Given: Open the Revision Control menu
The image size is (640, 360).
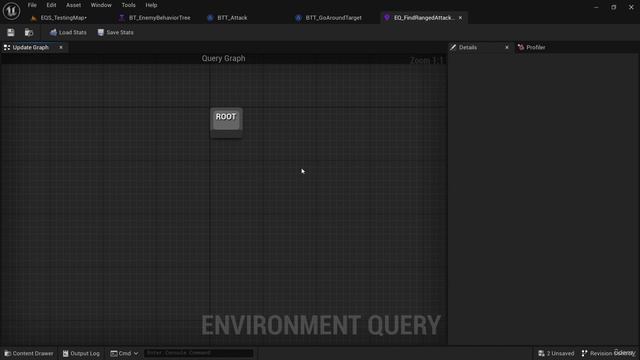Looking at the screenshot, I should (608, 353).
